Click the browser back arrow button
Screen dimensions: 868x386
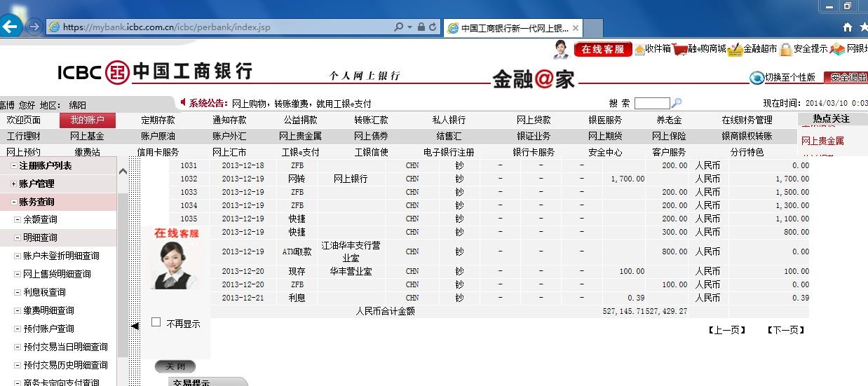(11, 27)
